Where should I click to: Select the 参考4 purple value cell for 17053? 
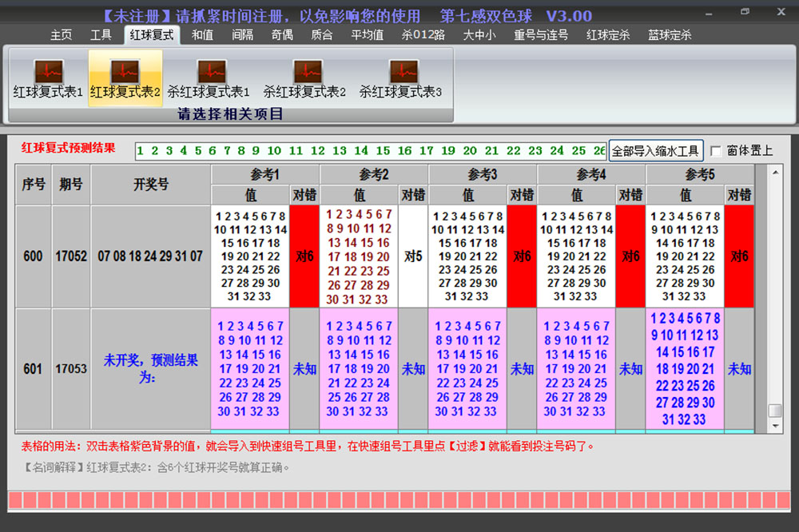coord(576,369)
